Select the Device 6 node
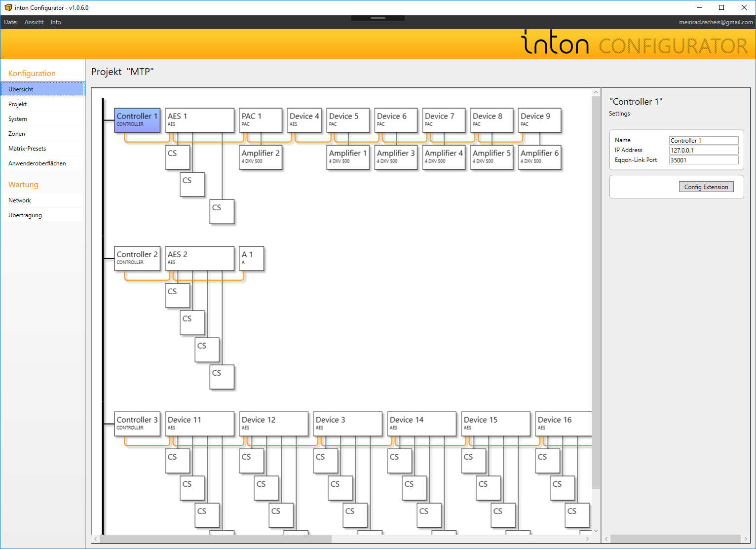Screen dimensions: 756x549 [x=396, y=120]
